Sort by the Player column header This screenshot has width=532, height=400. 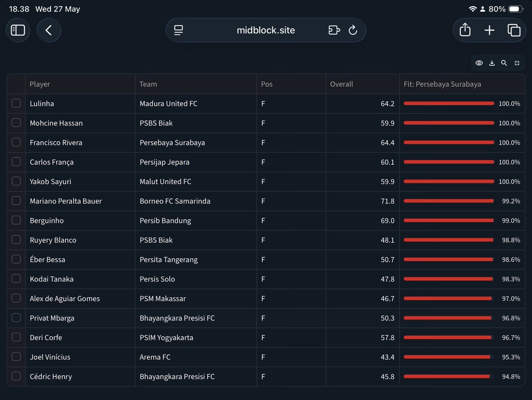click(80, 84)
